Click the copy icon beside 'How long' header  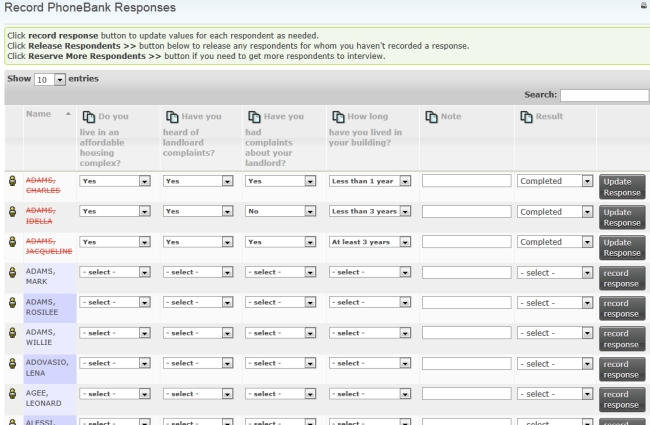pyautogui.click(x=337, y=117)
